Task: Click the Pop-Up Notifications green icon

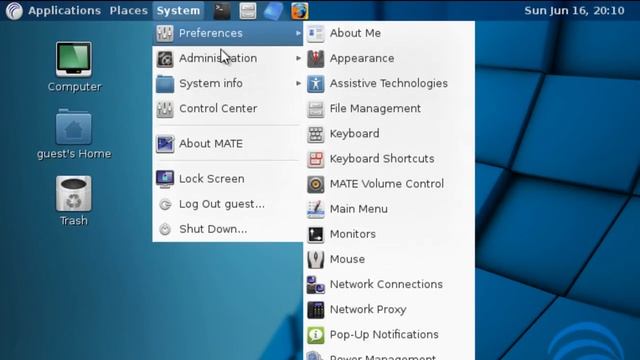Action: point(316,335)
